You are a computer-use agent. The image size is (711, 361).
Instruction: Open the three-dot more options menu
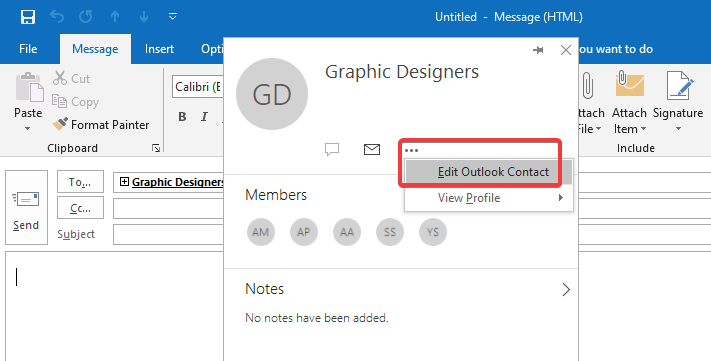point(411,150)
